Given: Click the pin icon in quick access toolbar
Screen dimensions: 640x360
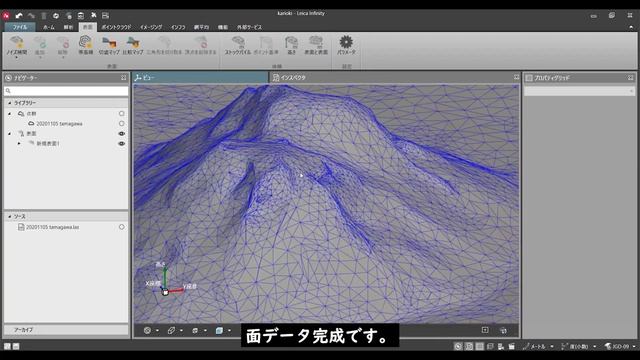Looking at the screenshot, I should click(x=93, y=16).
